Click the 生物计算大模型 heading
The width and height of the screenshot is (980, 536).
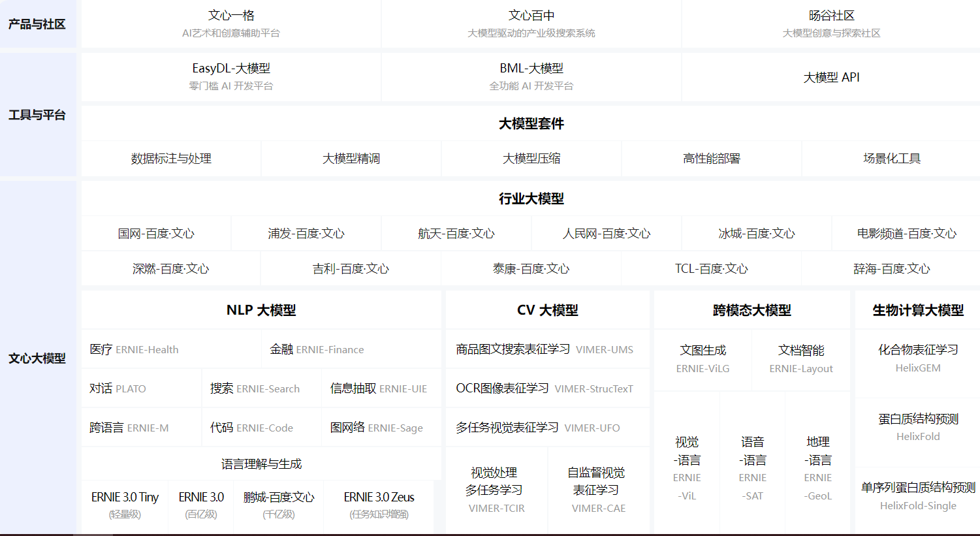point(918,310)
